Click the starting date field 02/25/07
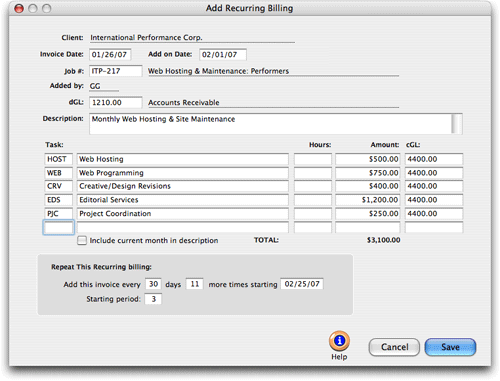This screenshot has width=500, height=381. (x=302, y=284)
